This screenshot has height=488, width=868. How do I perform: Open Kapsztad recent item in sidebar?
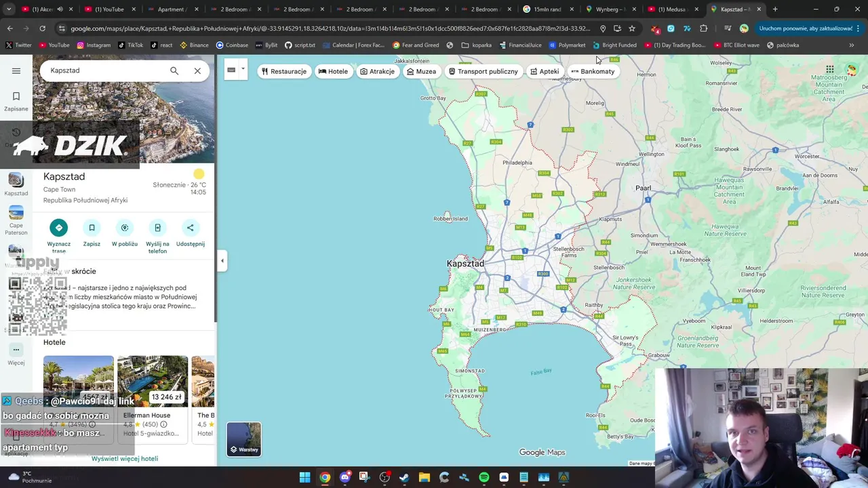click(16, 184)
